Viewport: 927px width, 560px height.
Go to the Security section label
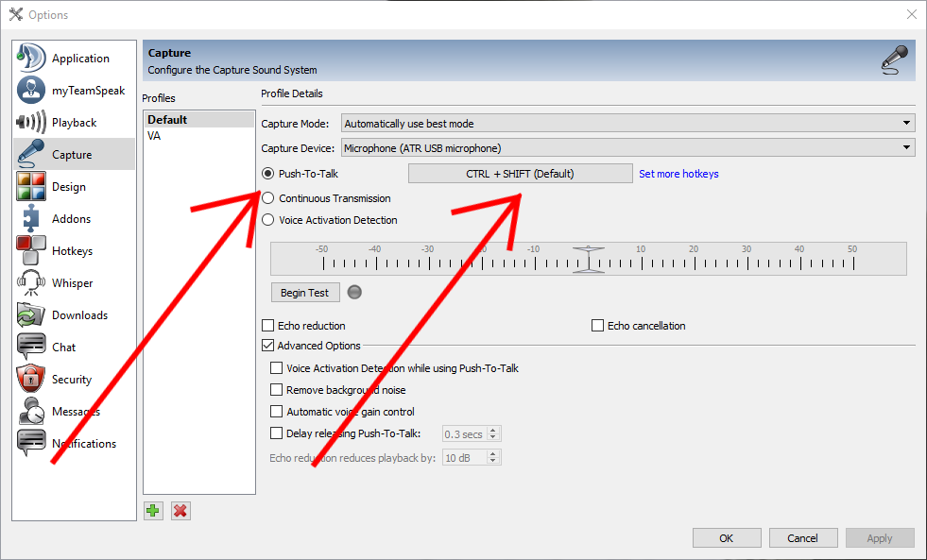tap(72, 380)
